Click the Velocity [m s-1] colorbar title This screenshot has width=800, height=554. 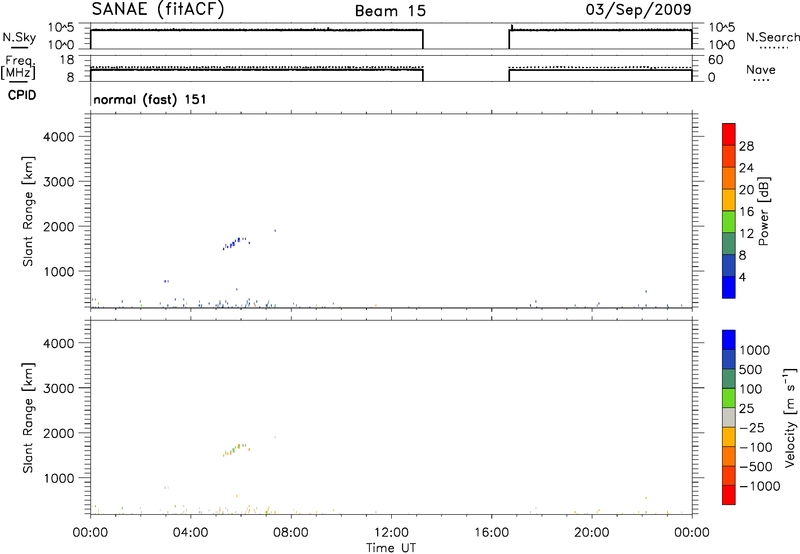[790, 417]
